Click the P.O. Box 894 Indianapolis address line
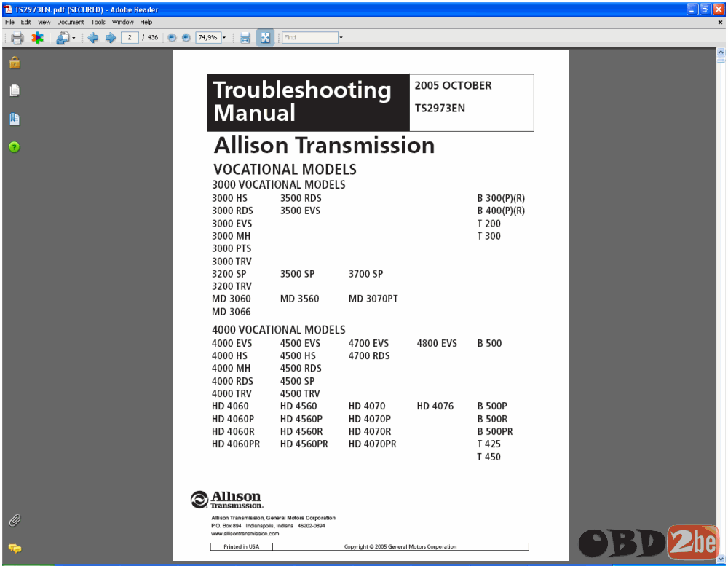The width and height of the screenshot is (728, 566). point(268,526)
